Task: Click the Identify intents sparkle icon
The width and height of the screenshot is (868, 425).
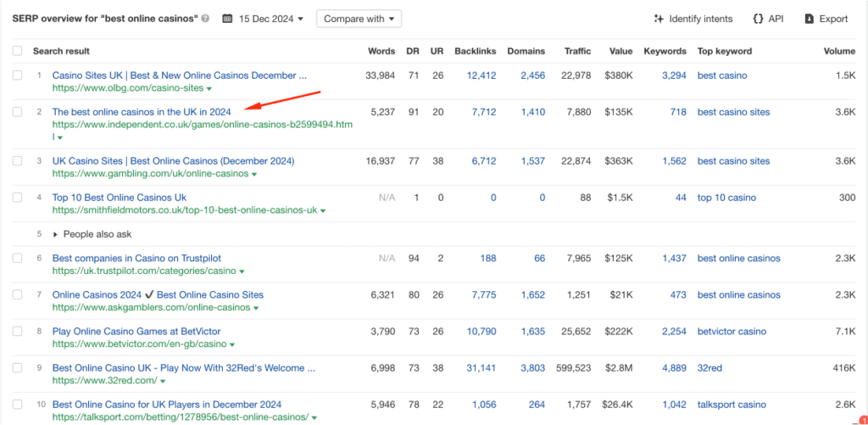Action: (659, 19)
